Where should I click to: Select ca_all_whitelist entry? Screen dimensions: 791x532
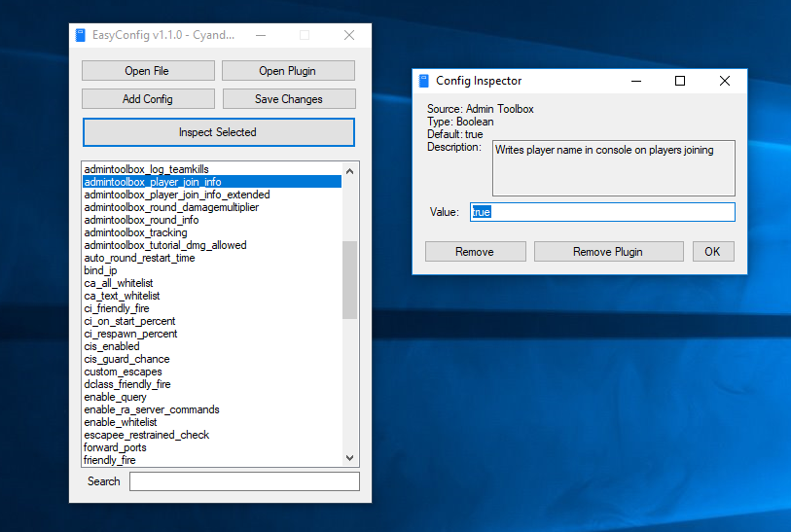click(x=212, y=283)
